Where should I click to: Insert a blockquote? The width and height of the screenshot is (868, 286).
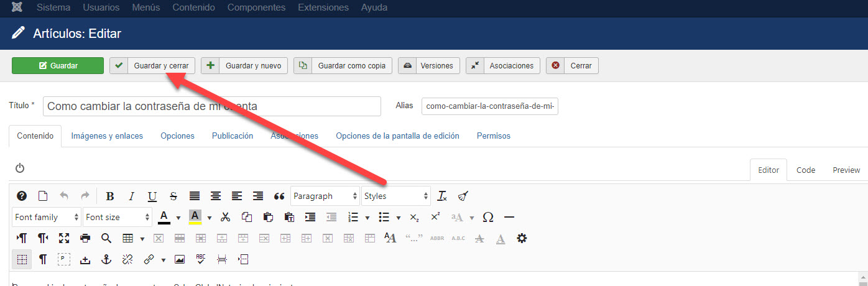(279, 196)
